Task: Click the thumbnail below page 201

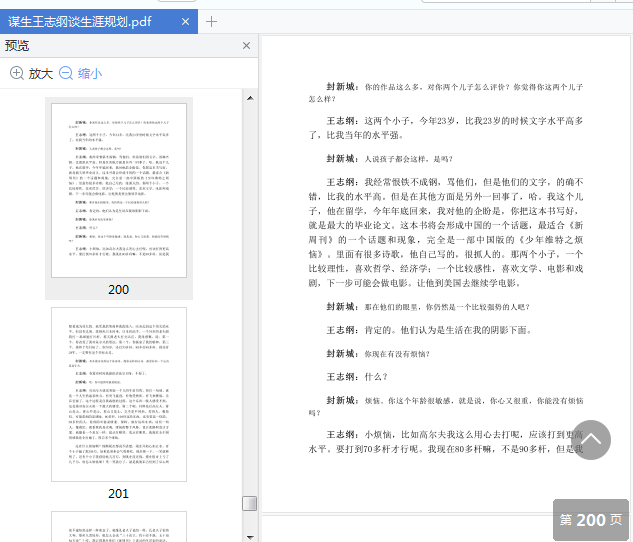Action: click(x=119, y=527)
